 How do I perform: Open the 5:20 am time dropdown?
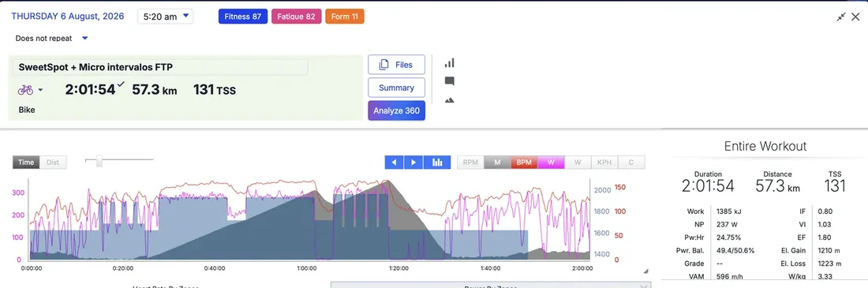(166, 16)
